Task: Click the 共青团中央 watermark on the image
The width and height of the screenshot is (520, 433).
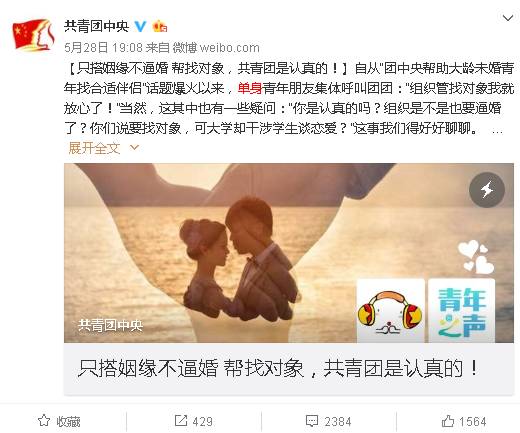Action: point(110,325)
